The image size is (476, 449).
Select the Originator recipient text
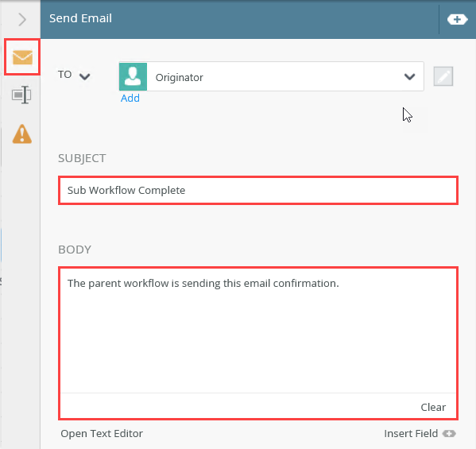coord(179,78)
